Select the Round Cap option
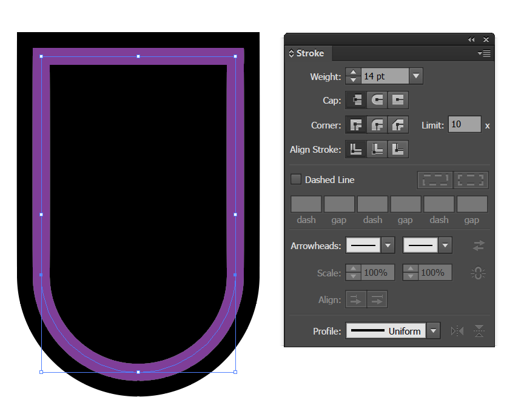This screenshot has height=420, width=521. point(376,100)
